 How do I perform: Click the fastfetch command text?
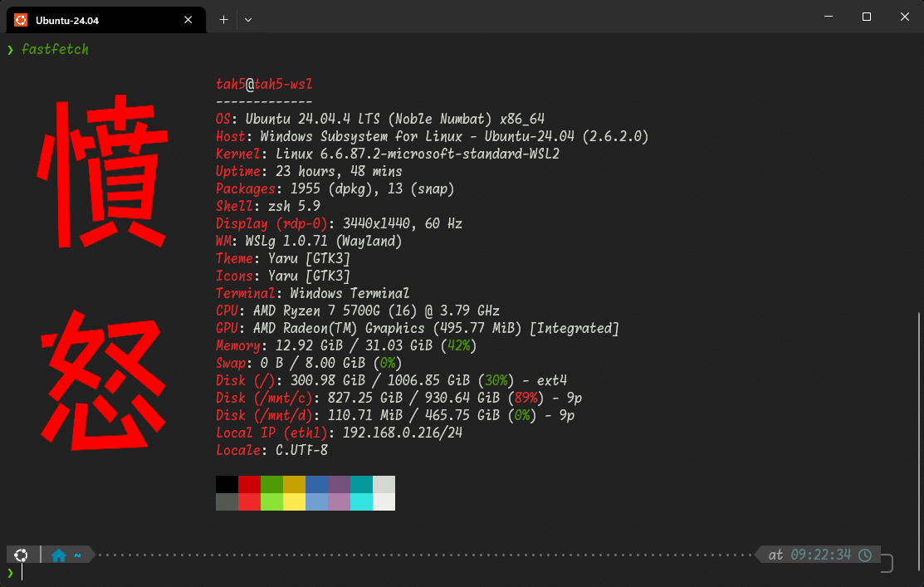[55, 50]
